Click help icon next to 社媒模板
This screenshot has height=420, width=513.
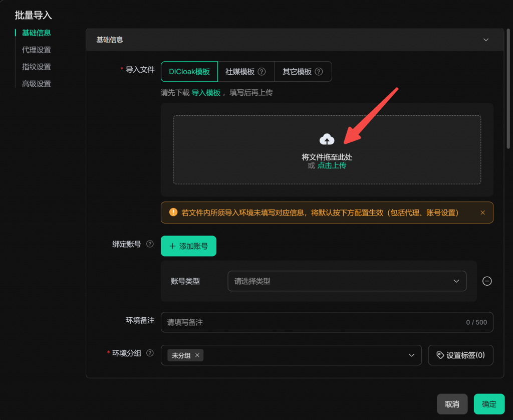click(262, 72)
